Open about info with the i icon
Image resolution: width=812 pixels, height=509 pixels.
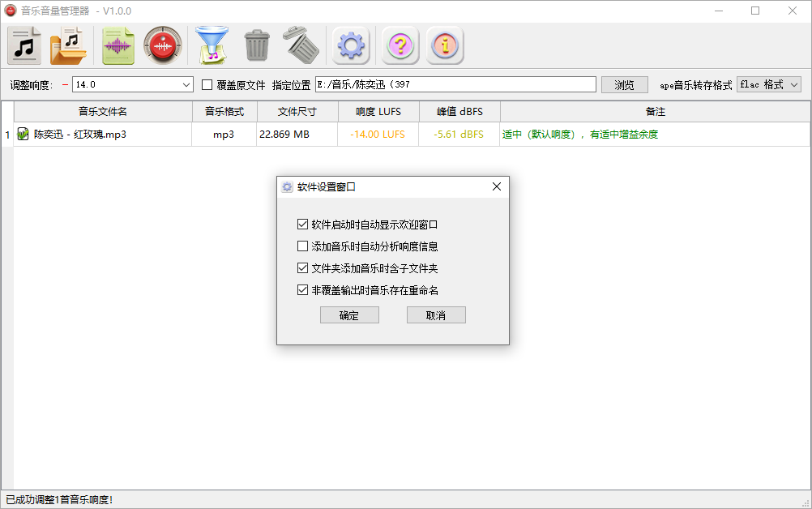coord(445,45)
